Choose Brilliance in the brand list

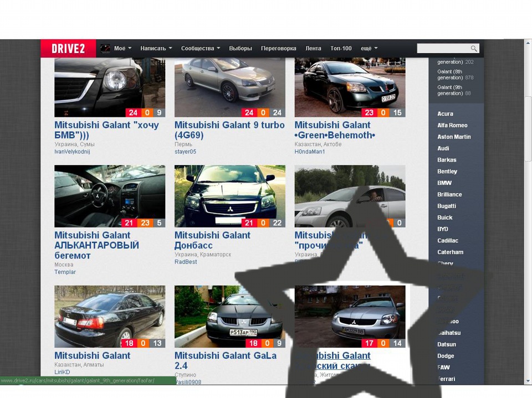(x=449, y=195)
